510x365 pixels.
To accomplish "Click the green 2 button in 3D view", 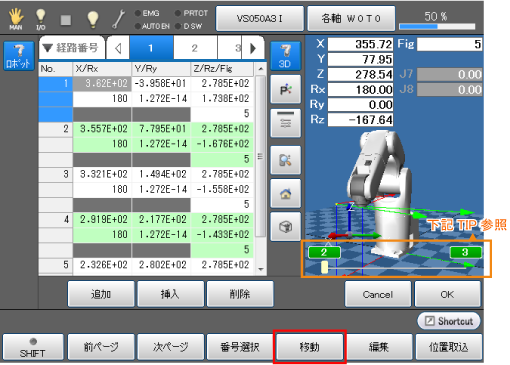I will tap(324, 252).
